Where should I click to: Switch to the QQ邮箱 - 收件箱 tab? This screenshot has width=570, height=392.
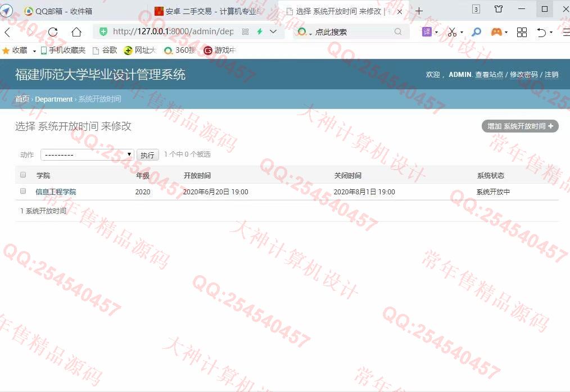click(x=58, y=11)
